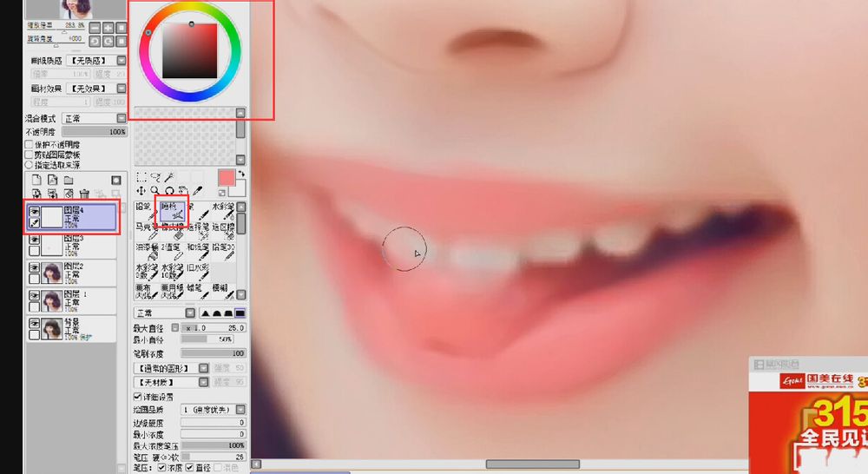Open 最大直径 size multiplier dropdown
The height and width of the screenshot is (474, 868).
coord(175,328)
